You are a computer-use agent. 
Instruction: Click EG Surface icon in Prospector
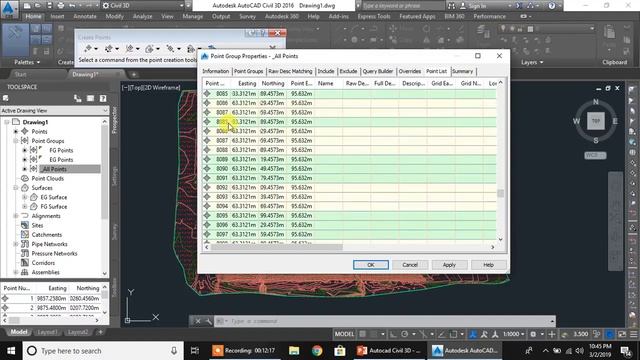(x=34, y=197)
